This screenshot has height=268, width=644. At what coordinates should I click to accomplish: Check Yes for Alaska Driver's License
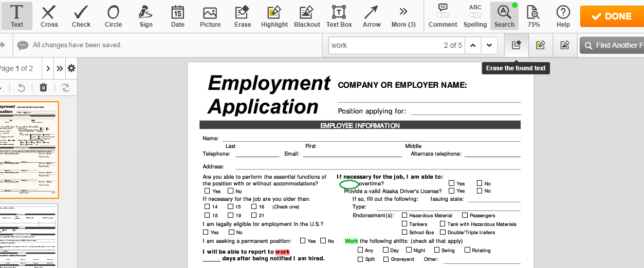pos(451,190)
